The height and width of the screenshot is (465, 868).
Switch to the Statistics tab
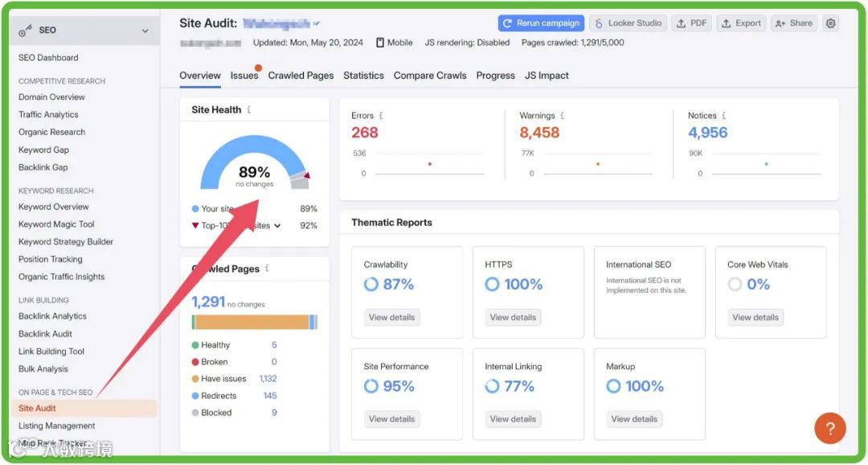click(363, 76)
